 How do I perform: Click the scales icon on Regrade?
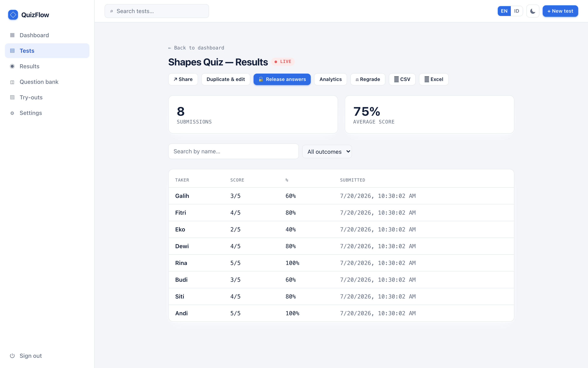coord(357,80)
